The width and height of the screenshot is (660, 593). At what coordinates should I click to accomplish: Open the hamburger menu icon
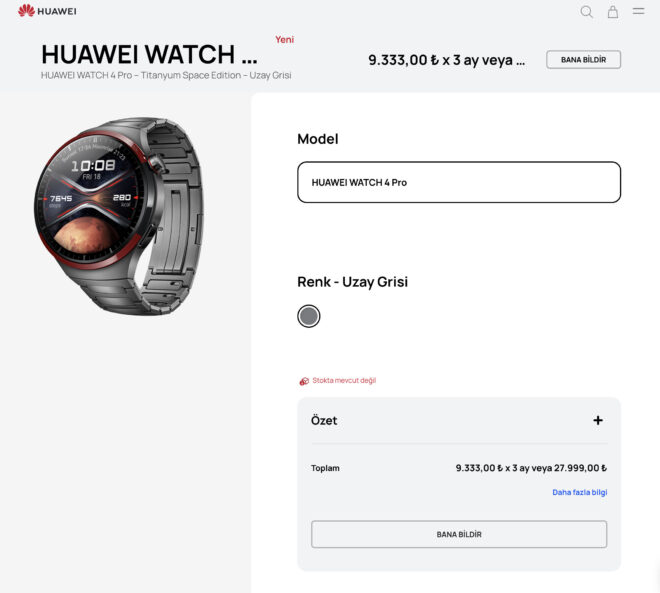(639, 11)
